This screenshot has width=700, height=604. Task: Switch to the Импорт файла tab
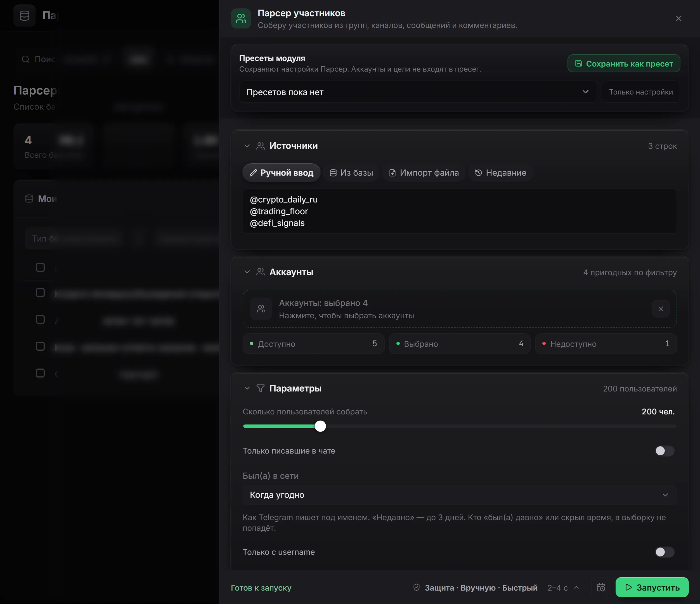pos(424,173)
